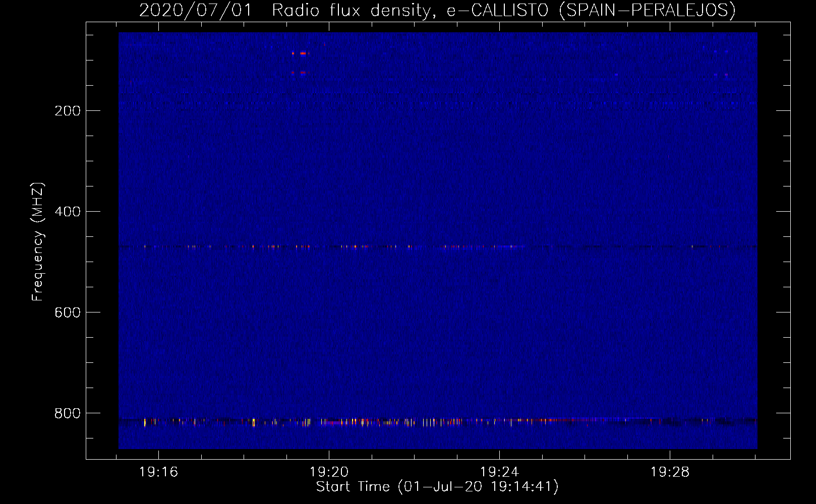Click the 'Frequency (MHZ)' axis label
Screen dimensions: 816x504
point(38,242)
